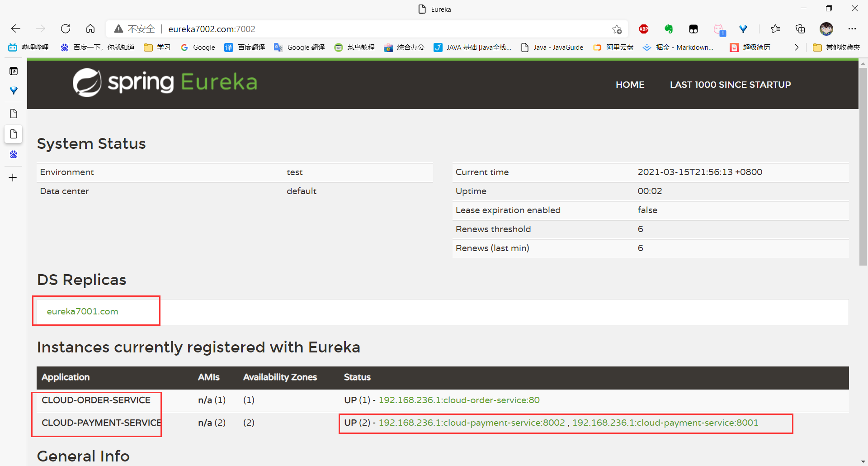Screen dimensions: 868x466
Task: Go to HOME in Eureka navbar
Action: (630, 85)
